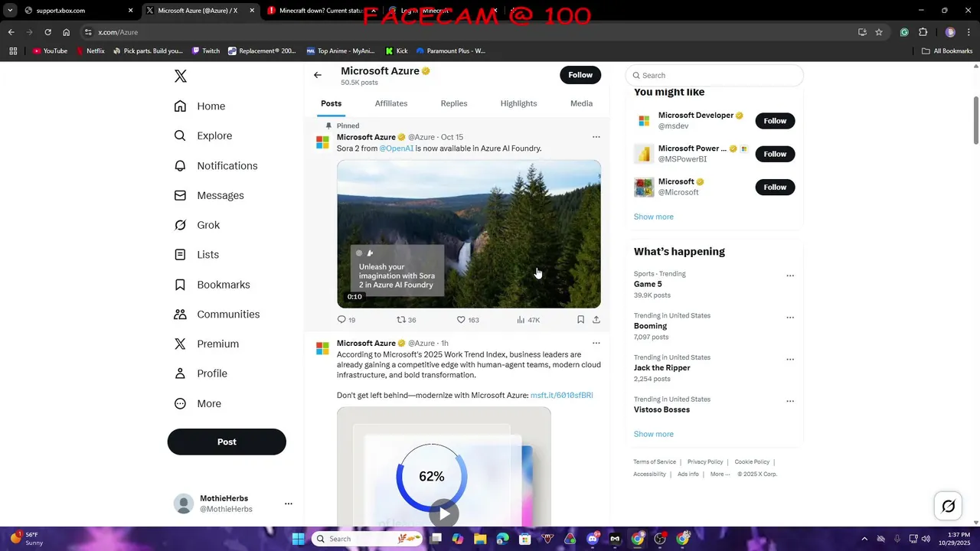
Task: Open the more menu on the 1h Azure post
Action: (x=596, y=343)
